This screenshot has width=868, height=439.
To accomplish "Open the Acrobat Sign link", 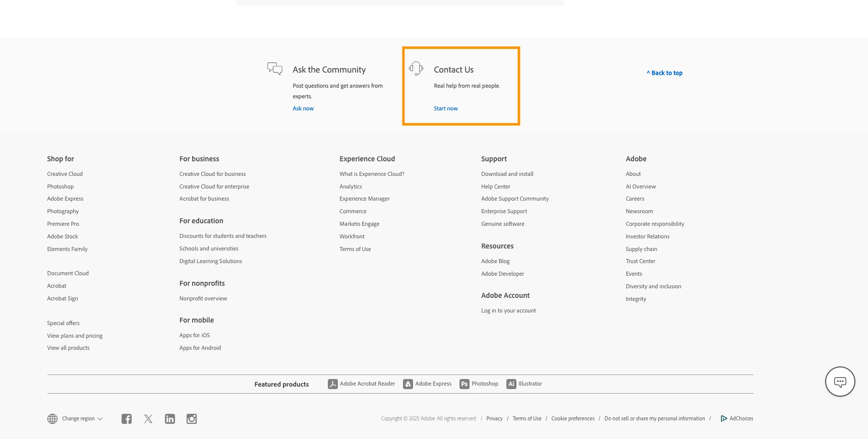I will click(x=63, y=298).
